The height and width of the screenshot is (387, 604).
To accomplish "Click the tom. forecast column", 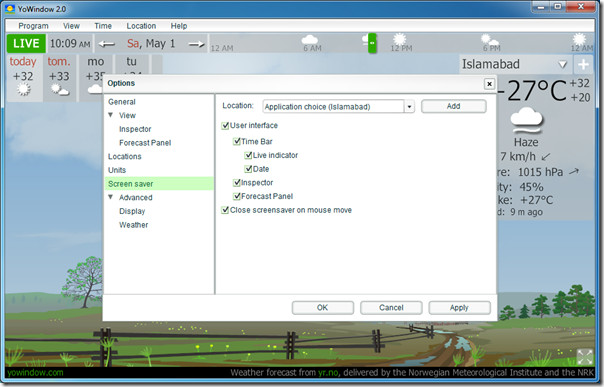I will click(x=59, y=77).
